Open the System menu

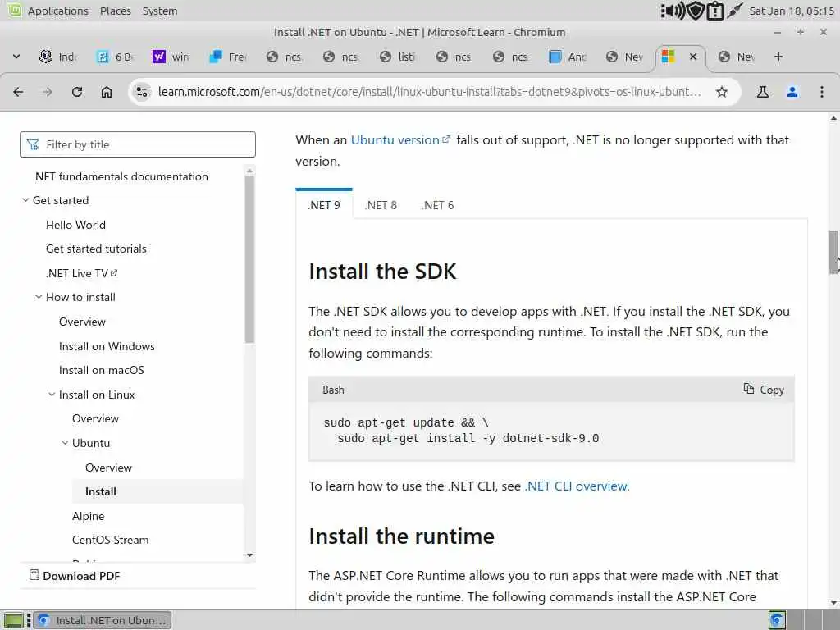(x=160, y=11)
